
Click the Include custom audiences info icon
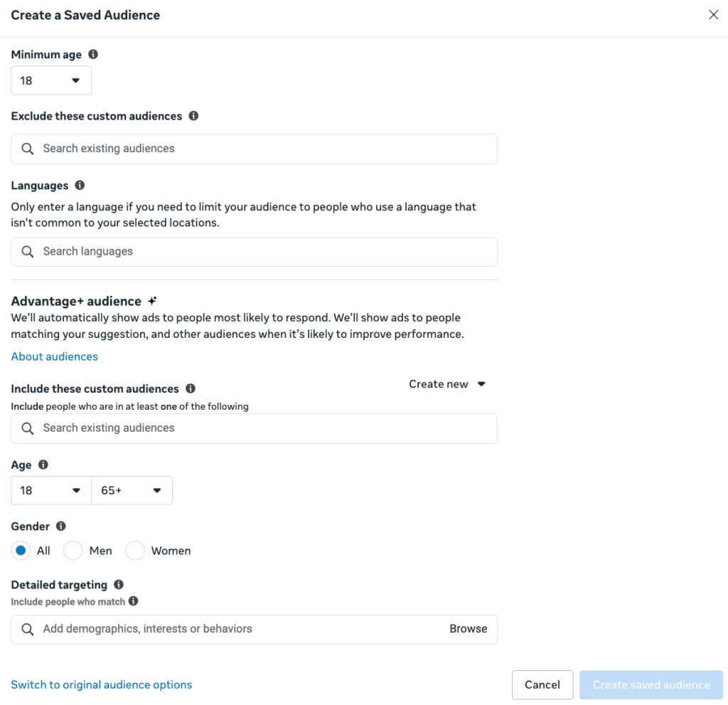(x=190, y=388)
